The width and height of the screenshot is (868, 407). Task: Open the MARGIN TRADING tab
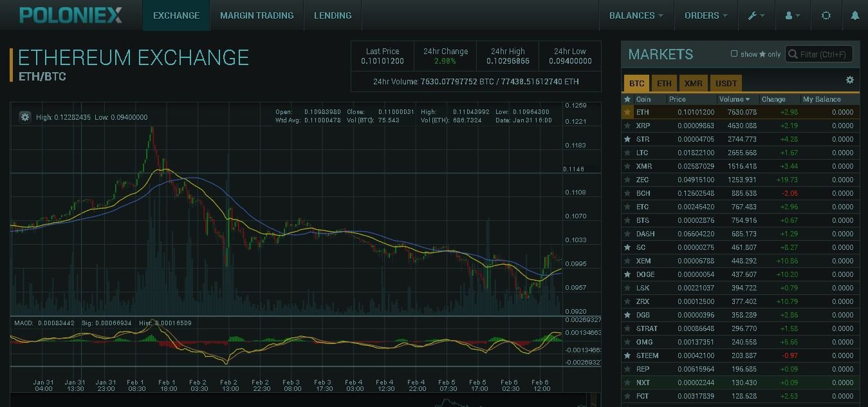257,15
